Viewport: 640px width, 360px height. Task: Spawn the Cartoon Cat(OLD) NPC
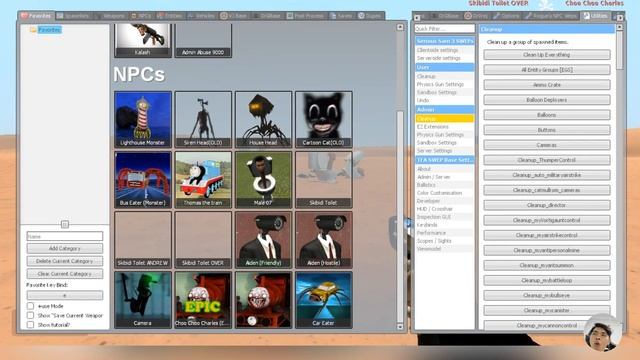323,119
